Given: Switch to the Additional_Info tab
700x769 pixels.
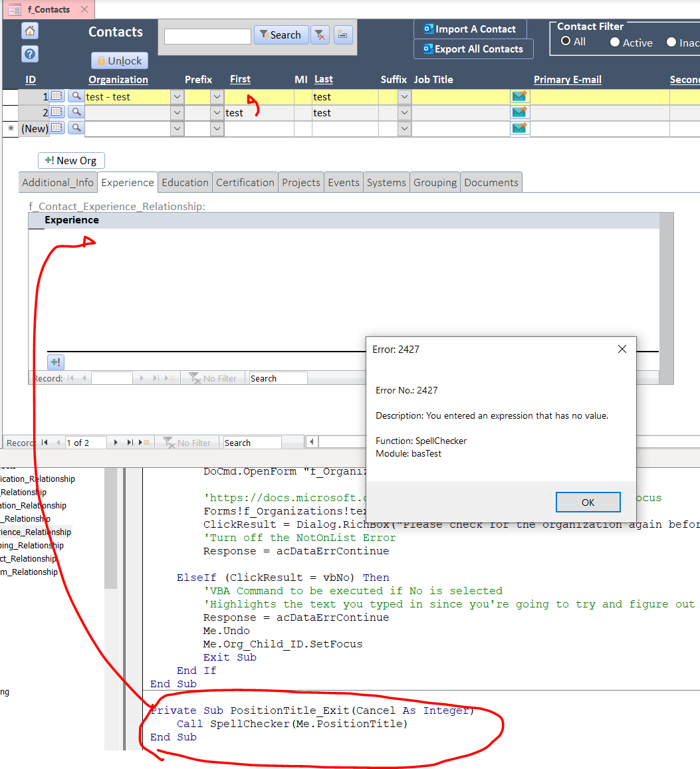Looking at the screenshot, I should pyautogui.click(x=58, y=182).
